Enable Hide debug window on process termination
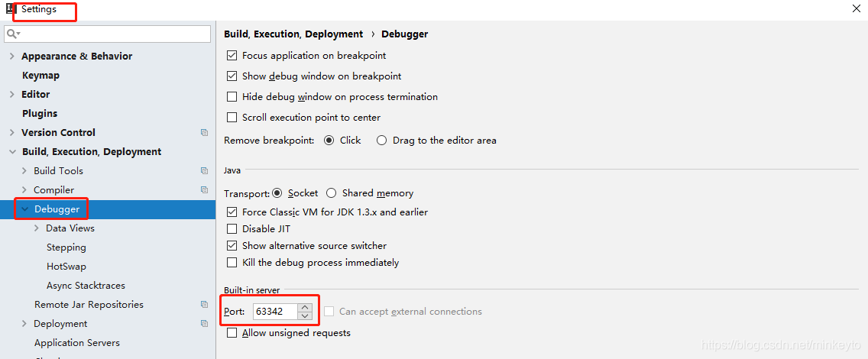Screen dimensions: 868x359 pos(232,97)
